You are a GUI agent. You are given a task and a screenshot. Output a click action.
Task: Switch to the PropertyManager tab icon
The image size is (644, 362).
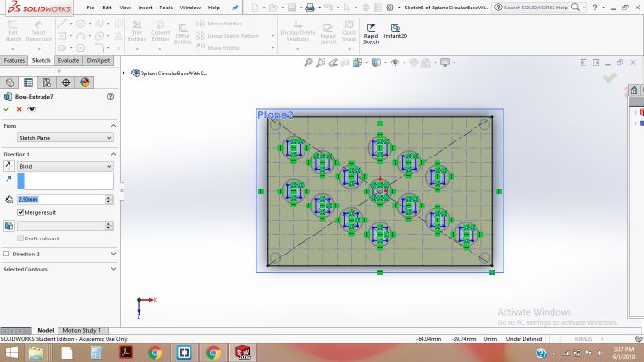point(28,83)
